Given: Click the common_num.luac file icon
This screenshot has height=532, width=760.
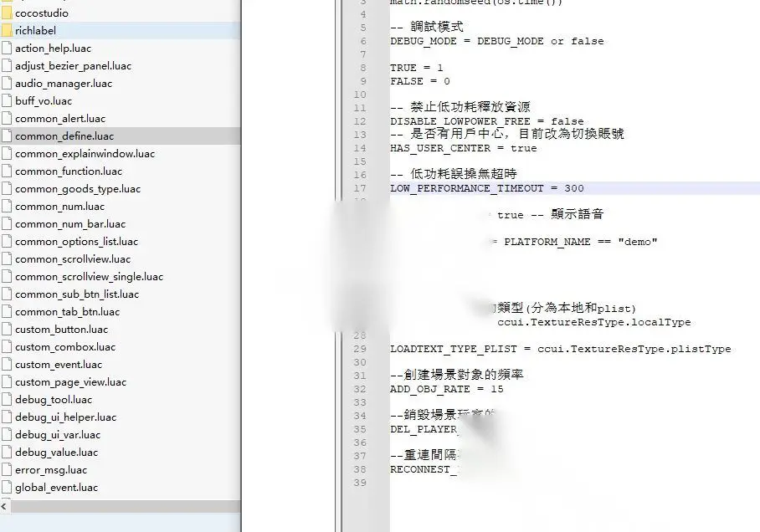Looking at the screenshot, I should pyautogui.click(x=7, y=207).
